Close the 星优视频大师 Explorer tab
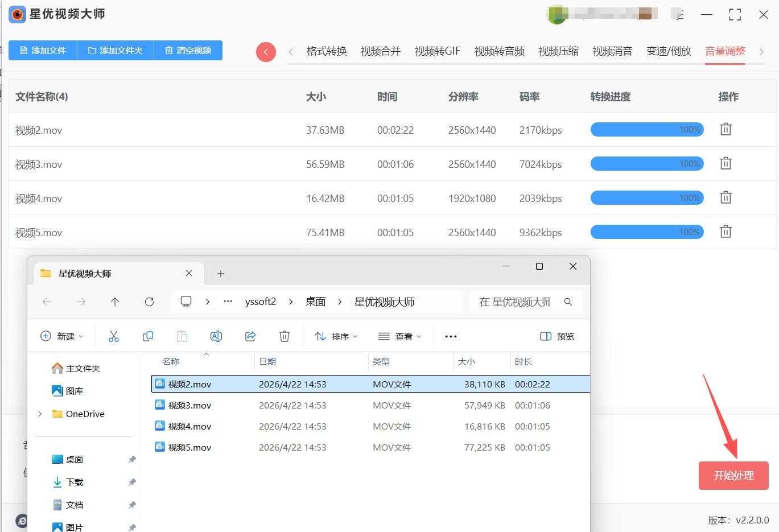This screenshot has width=779, height=532. [x=189, y=273]
